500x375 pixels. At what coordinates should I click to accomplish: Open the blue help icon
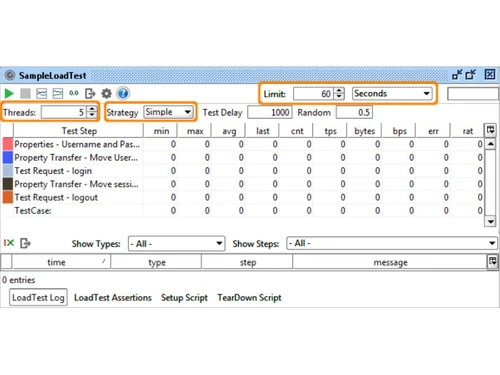coord(123,94)
